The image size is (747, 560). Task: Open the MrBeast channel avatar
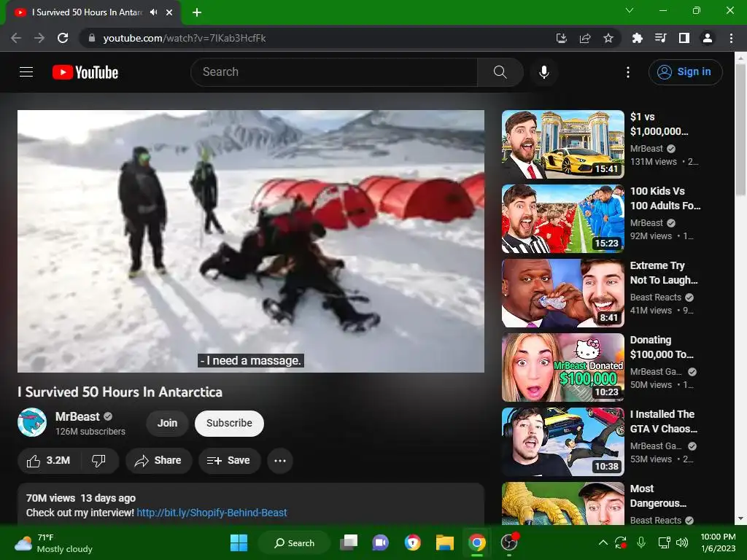tap(32, 422)
